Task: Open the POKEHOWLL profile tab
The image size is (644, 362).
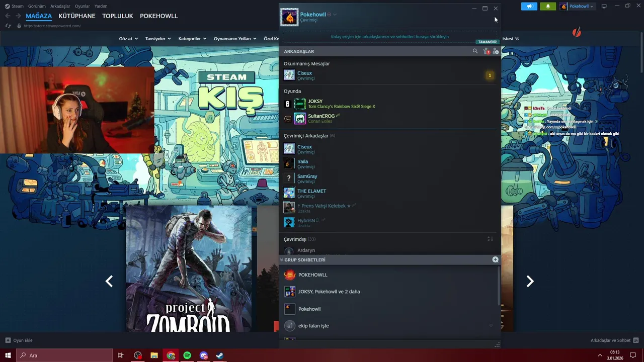Action: click(x=159, y=16)
